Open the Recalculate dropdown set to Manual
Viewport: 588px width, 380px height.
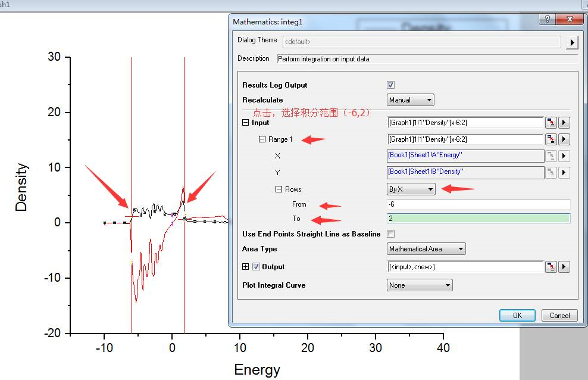pos(410,100)
